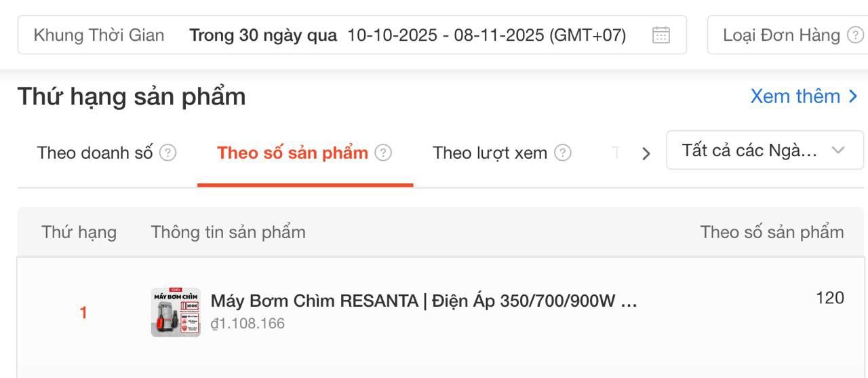
Task: Open the Loại Đơn Hàng dropdown
Action: click(x=781, y=35)
